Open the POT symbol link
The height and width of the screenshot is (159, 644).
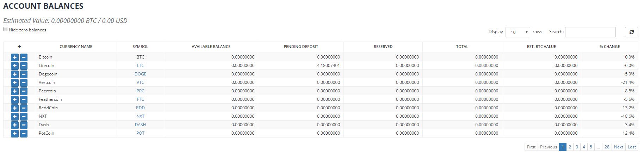point(140,133)
